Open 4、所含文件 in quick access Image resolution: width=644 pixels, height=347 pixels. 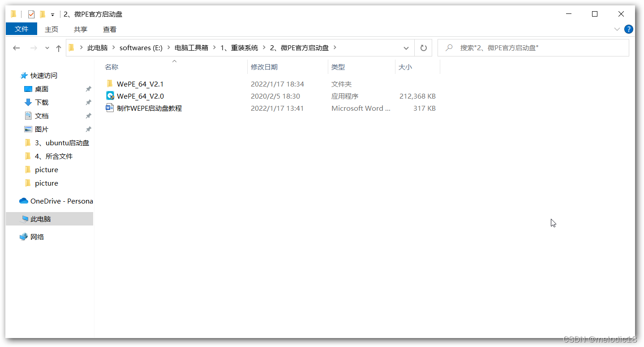pyautogui.click(x=54, y=156)
